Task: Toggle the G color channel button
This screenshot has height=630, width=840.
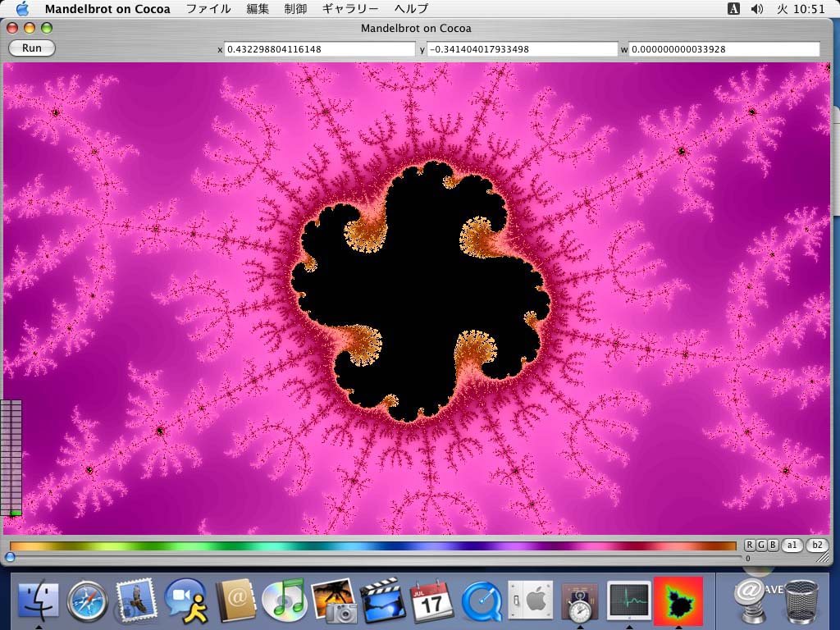Action: [x=761, y=545]
